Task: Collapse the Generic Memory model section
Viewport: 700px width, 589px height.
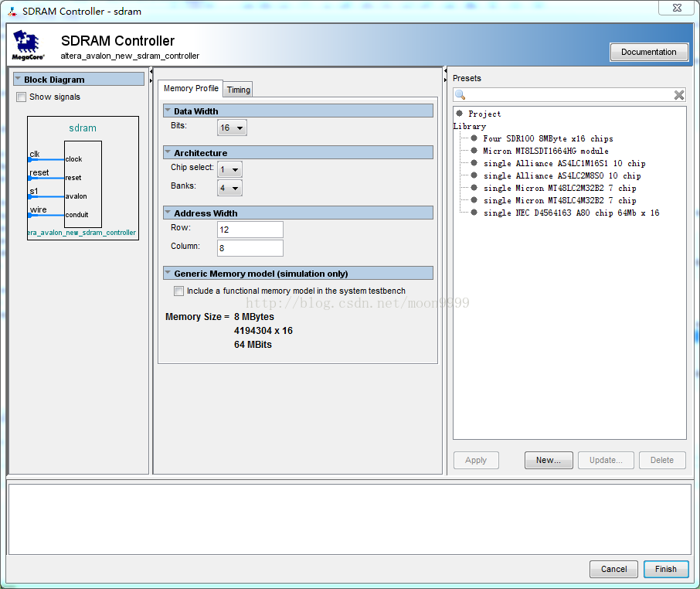Action: coord(168,272)
